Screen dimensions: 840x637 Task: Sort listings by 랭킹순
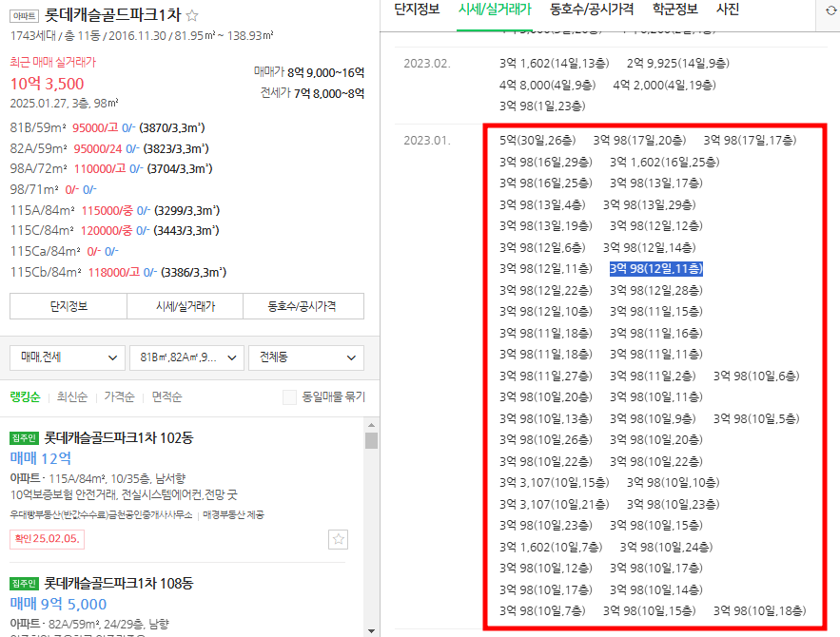pos(25,397)
